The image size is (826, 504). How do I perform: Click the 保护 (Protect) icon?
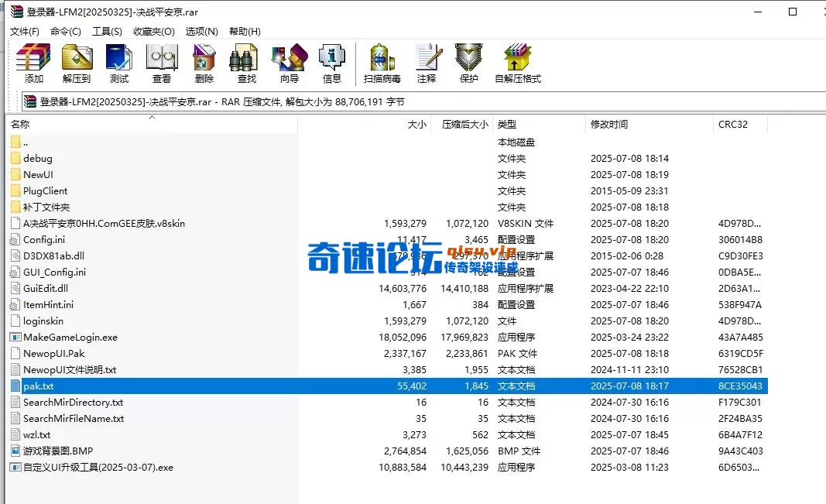click(x=468, y=62)
